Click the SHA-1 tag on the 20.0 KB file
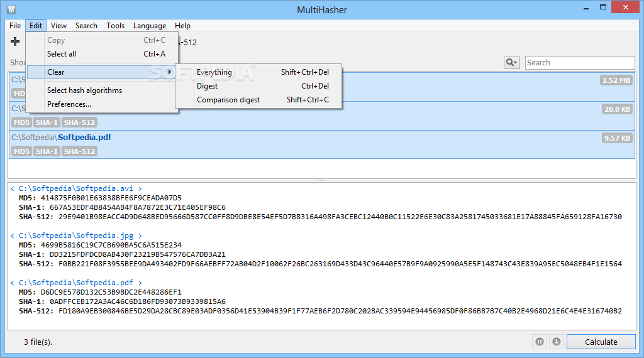This screenshot has width=644, height=358. coord(47,122)
